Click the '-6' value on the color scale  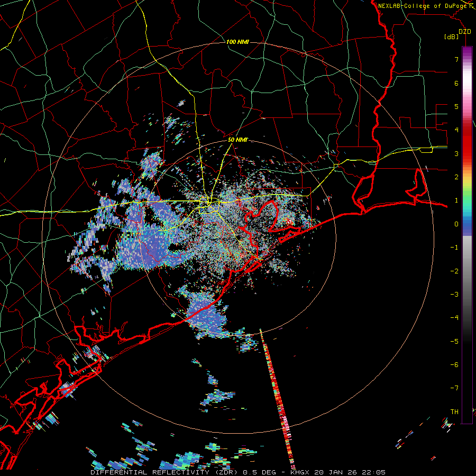coord(454,365)
